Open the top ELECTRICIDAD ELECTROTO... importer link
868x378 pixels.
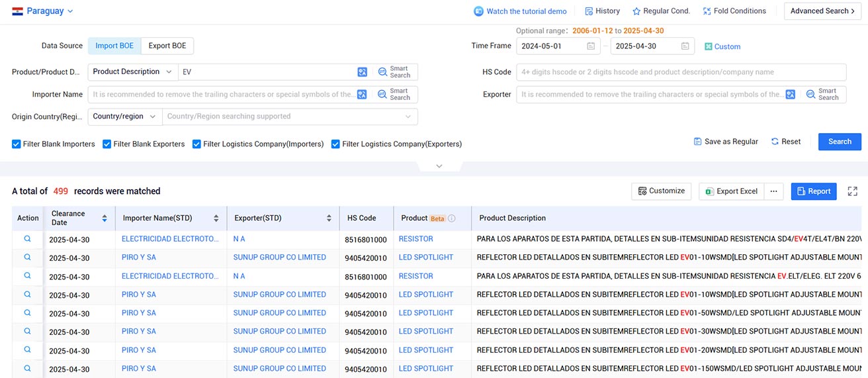pyautogui.click(x=169, y=239)
